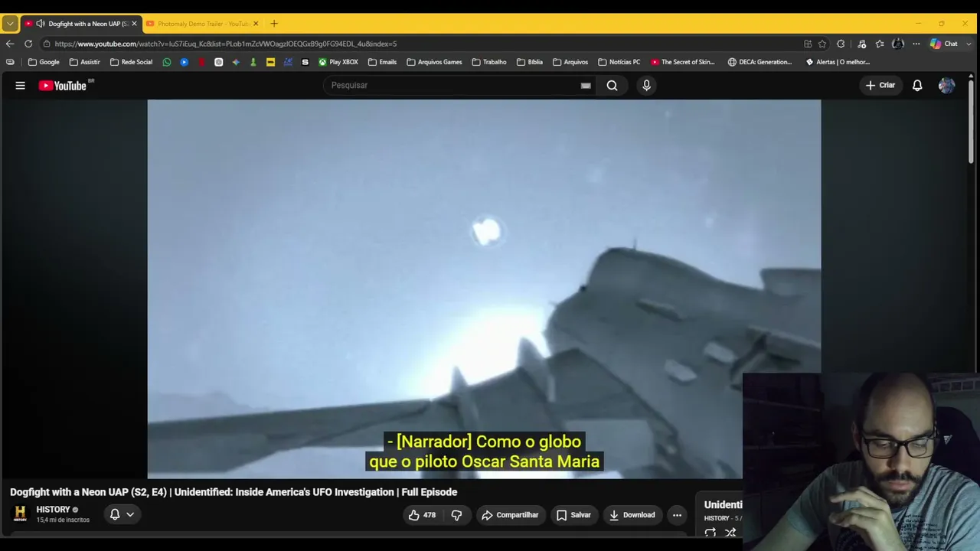Expand notification options for HISTORY subscription
Viewport: 980px width, 551px height.
click(122, 514)
